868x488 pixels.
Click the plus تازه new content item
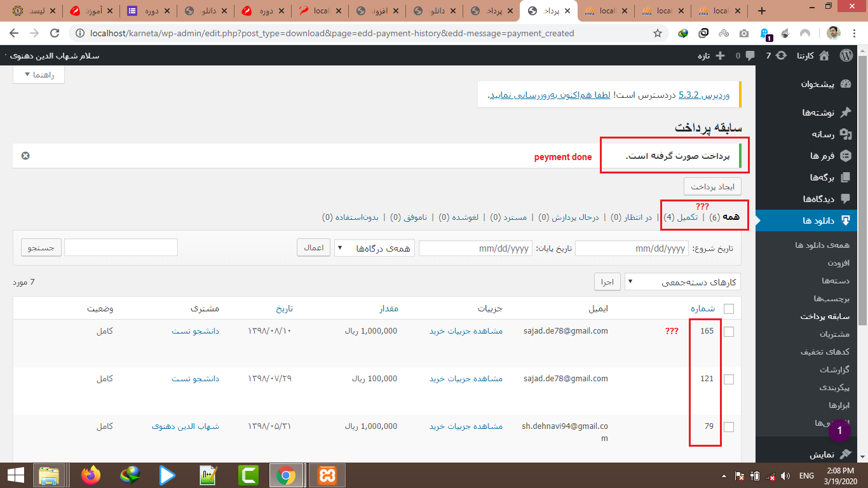pos(712,55)
